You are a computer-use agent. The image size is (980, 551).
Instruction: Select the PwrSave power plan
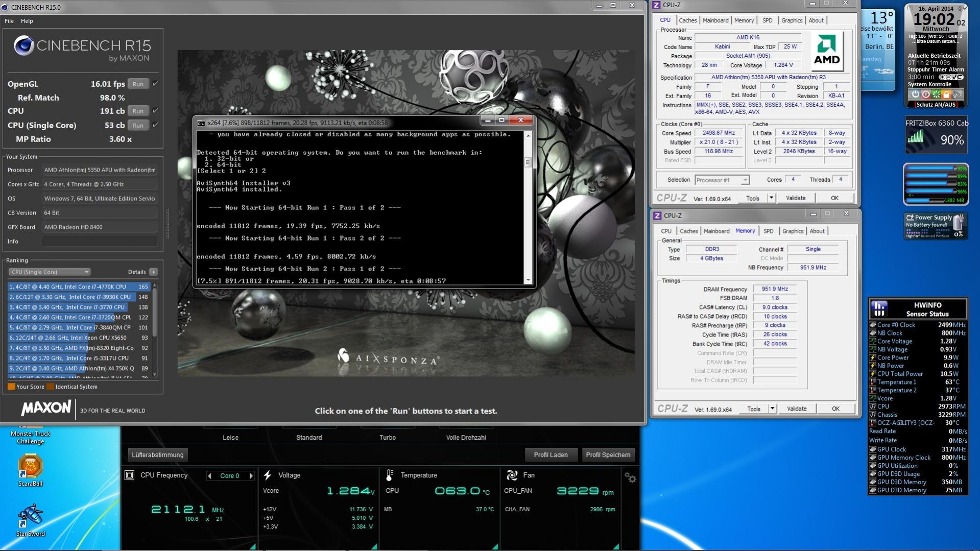tap(943, 236)
